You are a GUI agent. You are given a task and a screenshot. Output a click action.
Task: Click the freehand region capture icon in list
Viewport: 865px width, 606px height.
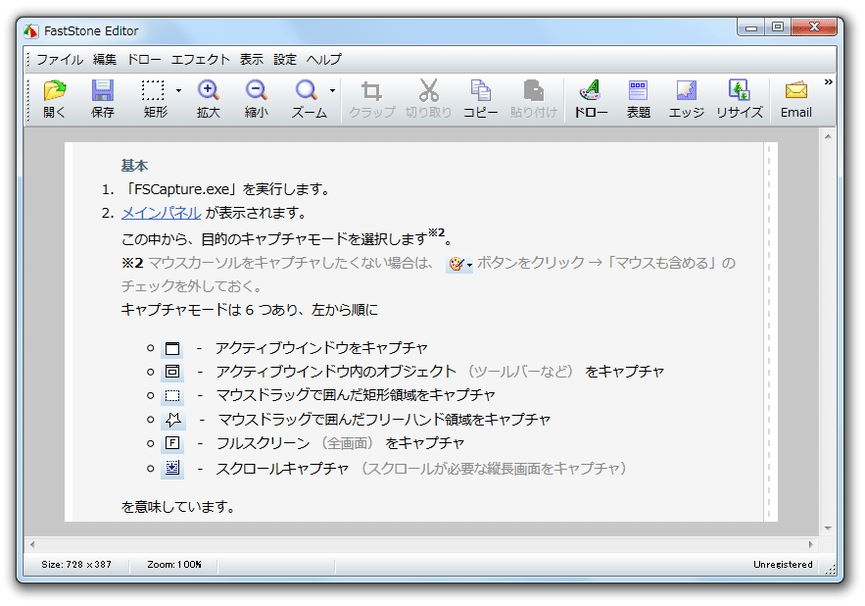(x=173, y=420)
